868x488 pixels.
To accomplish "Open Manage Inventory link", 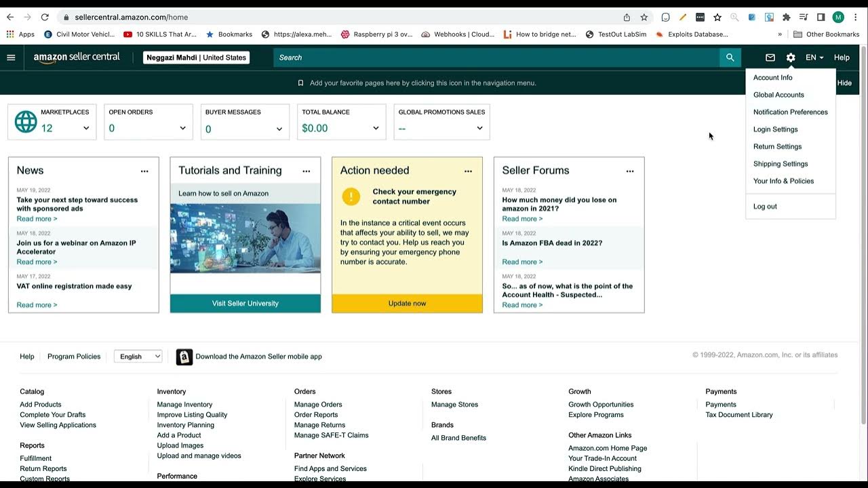I will 184,405.
